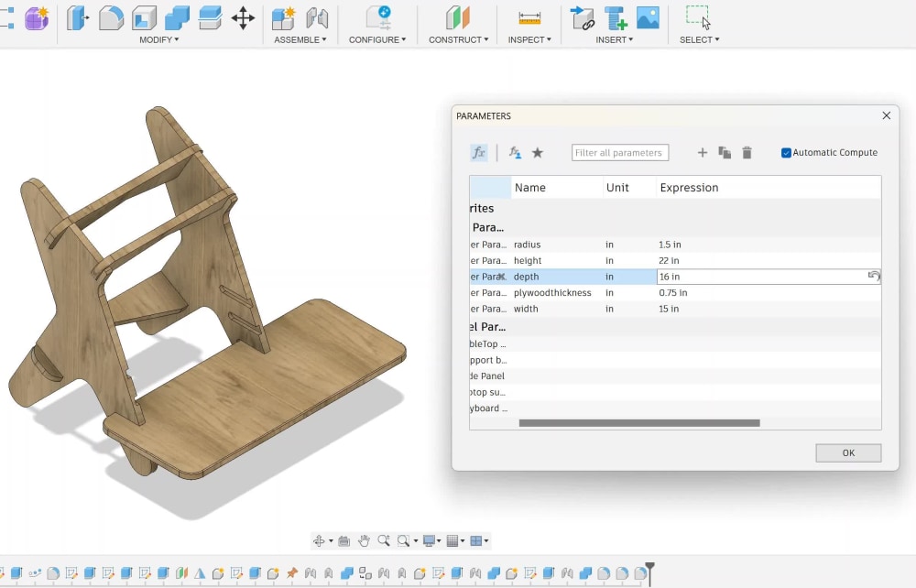Select the Move/Copy arrows icon
Viewport: 916px width, 588px height.
pyautogui.click(x=243, y=17)
